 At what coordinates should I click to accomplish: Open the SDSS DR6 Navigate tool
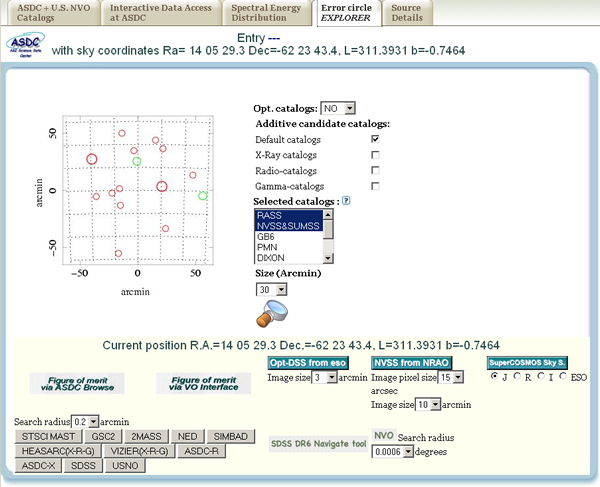tap(318, 444)
